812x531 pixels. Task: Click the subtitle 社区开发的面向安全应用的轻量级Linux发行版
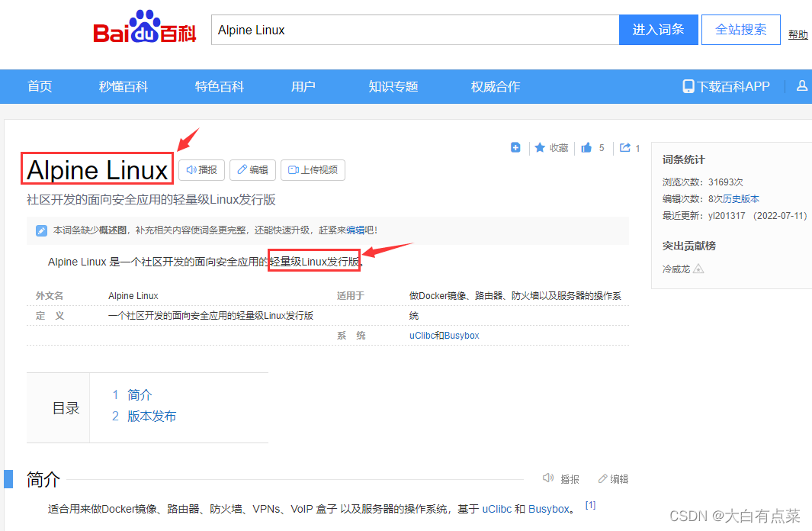click(151, 200)
